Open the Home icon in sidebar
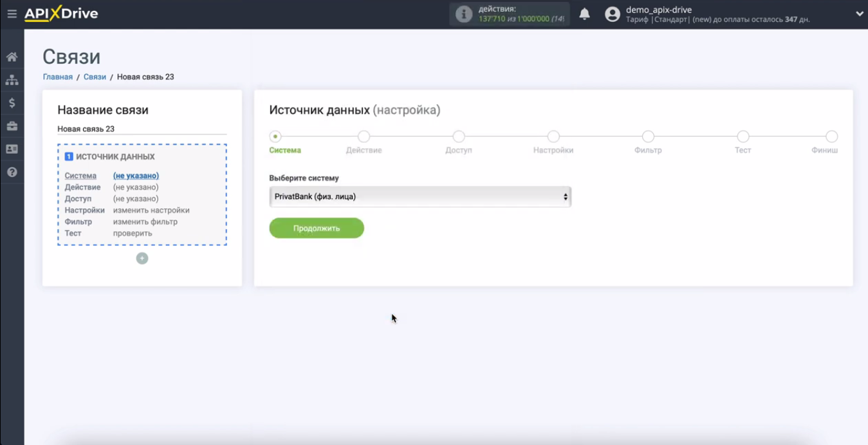 click(x=12, y=57)
